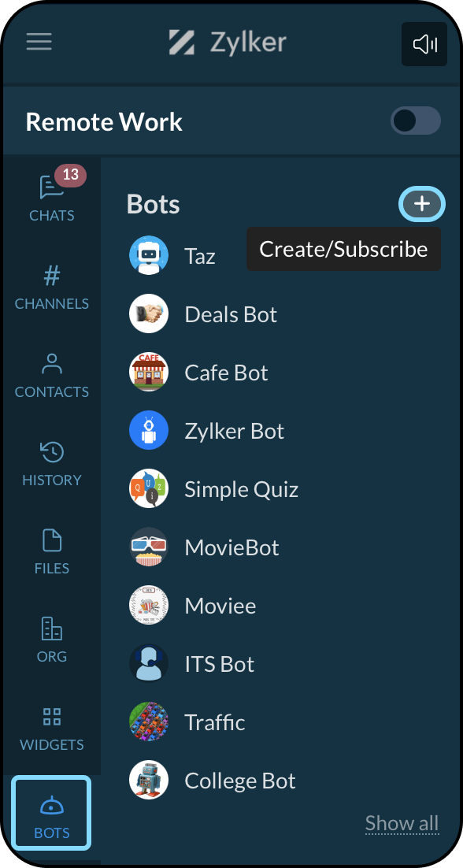Go to the Channels section
The height and width of the screenshot is (868, 463).
coord(52,287)
